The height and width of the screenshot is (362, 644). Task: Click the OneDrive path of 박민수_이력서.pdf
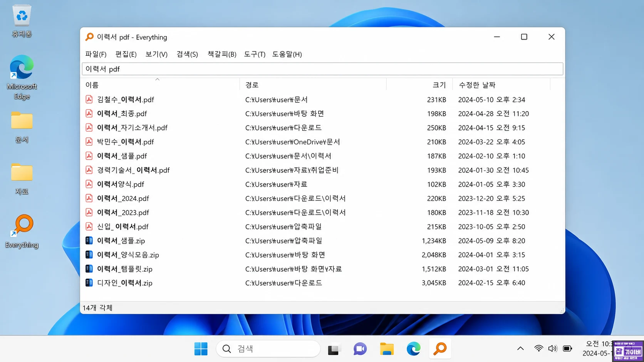[x=293, y=142]
